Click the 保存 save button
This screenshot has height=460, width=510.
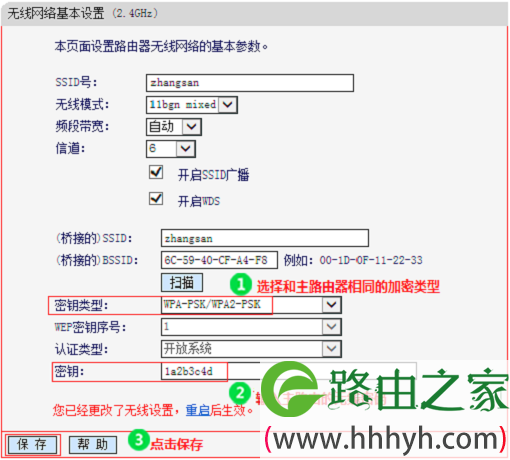click(x=32, y=444)
